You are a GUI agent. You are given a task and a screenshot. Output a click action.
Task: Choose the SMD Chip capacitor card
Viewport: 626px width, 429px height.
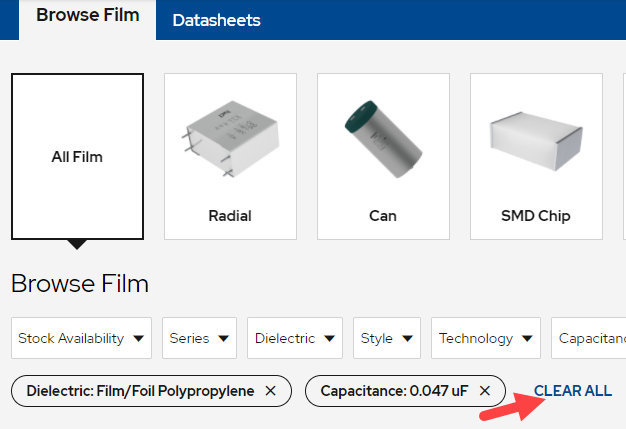(536, 156)
